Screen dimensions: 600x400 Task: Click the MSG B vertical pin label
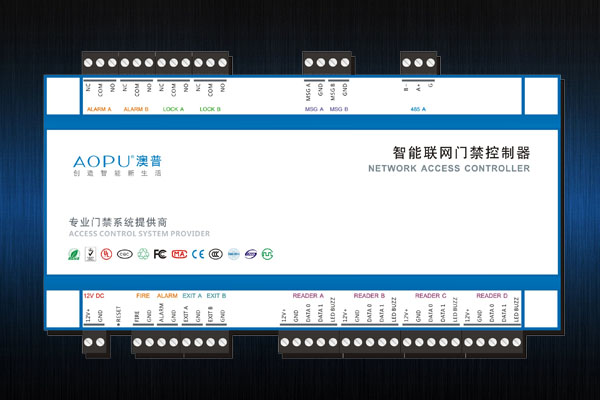[333, 92]
